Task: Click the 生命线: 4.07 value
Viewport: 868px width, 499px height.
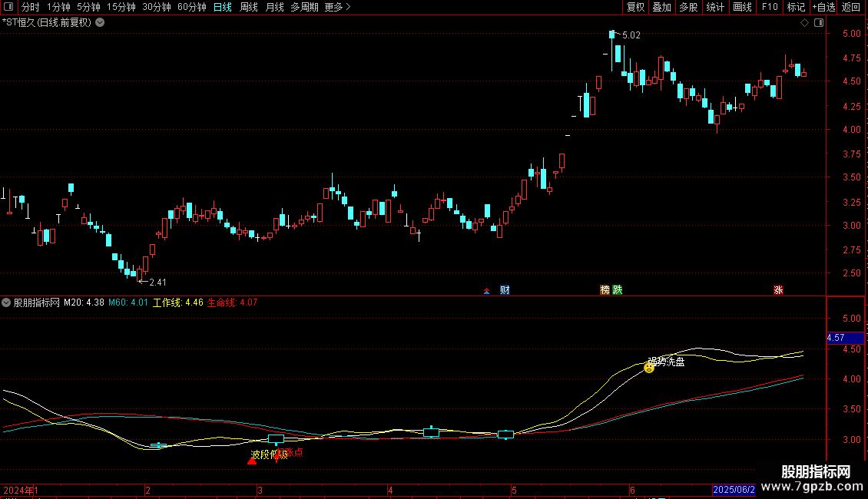Action: (x=232, y=302)
